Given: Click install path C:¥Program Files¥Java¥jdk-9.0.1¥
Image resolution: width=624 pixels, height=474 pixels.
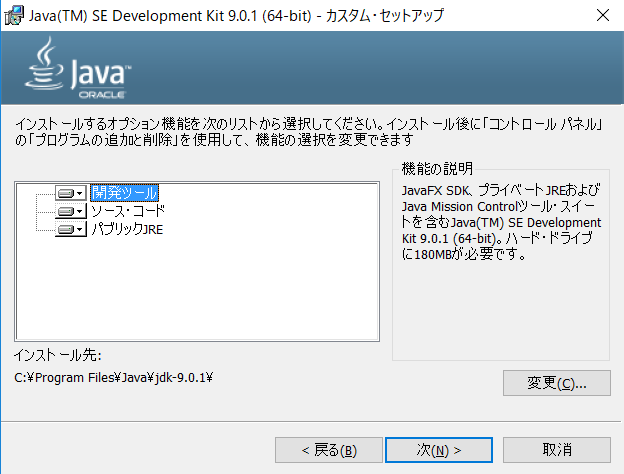Looking at the screenshot, I should pyautogui.click(x=113, y=377).
